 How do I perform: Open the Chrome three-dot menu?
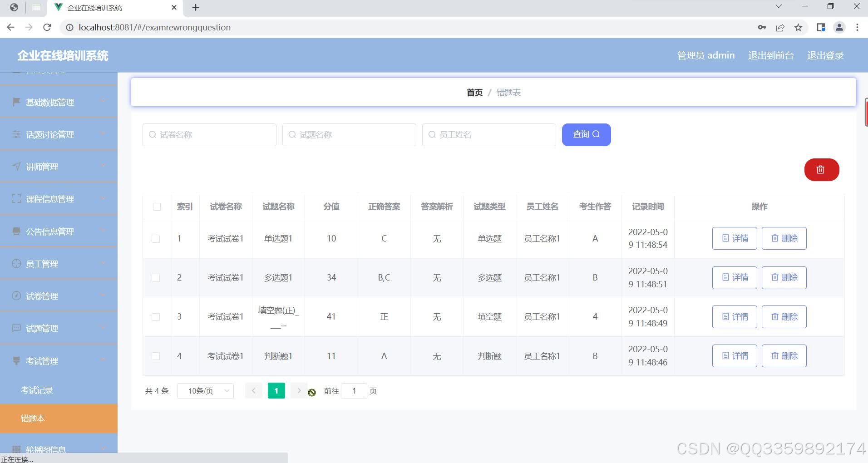[857, 27]
